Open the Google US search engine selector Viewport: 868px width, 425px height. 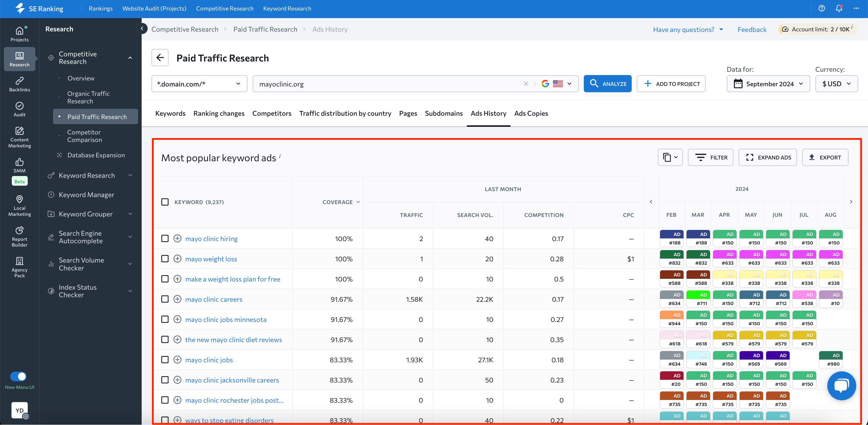[x=557, y=83]
